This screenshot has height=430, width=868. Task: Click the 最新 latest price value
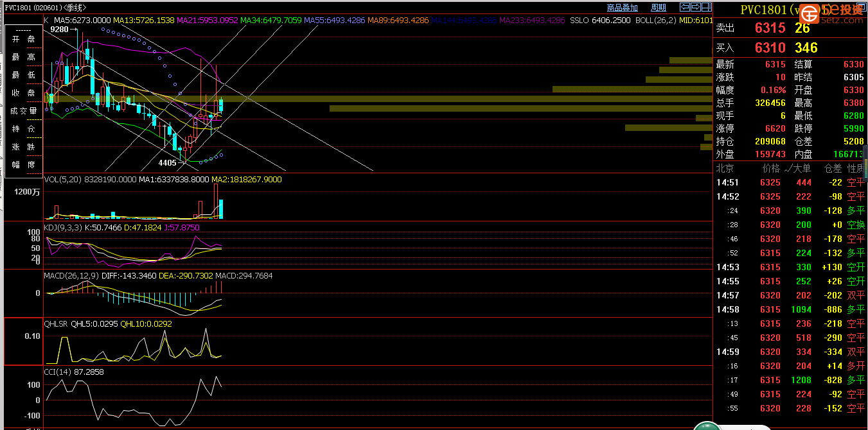(x=775, y=64)
